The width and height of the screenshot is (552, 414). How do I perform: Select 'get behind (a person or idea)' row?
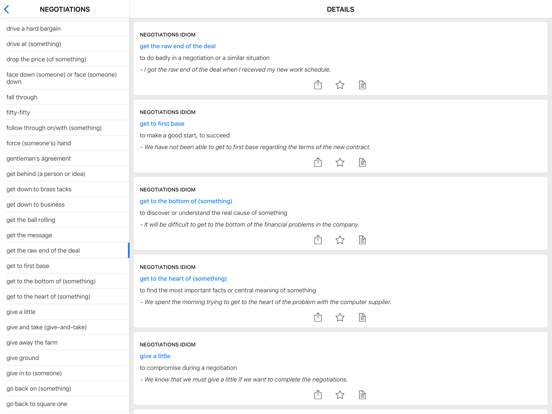tap(65, 174)
